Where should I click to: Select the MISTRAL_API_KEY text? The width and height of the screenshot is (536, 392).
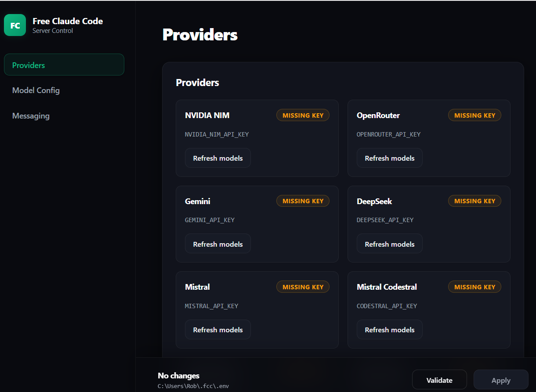pos(212,306)
